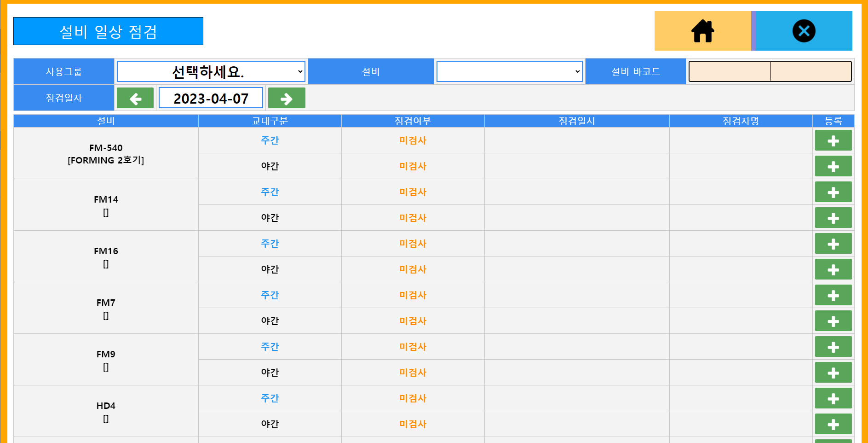Add inspection for FM-540 야간 shift
This screenshot has height=443, width=868.
coord(833,166)
